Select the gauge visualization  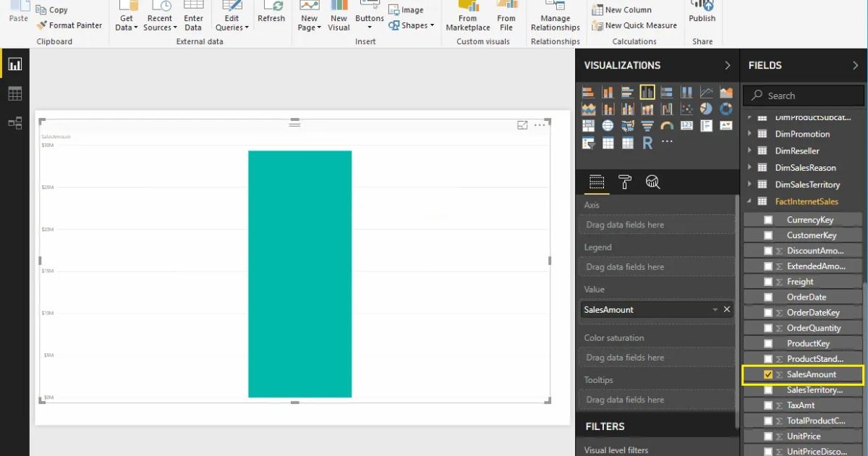point(666,125)
